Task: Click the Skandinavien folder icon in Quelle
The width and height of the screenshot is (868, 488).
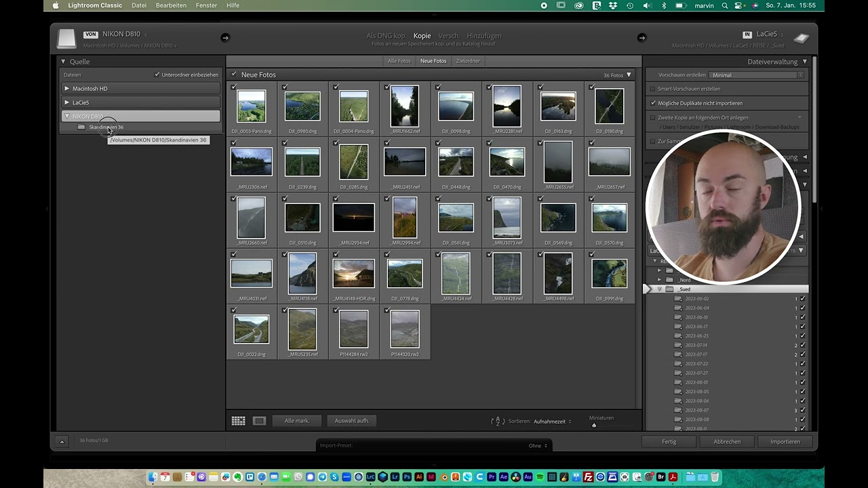Action: pos(81,127)
